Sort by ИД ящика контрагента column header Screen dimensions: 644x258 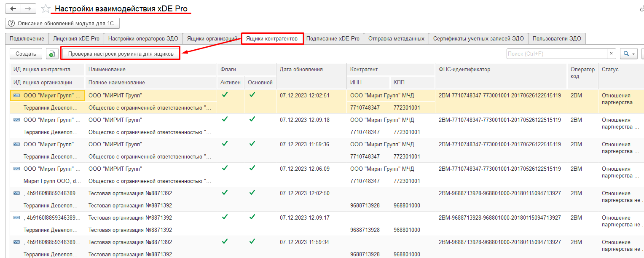[x=47, y=70]
